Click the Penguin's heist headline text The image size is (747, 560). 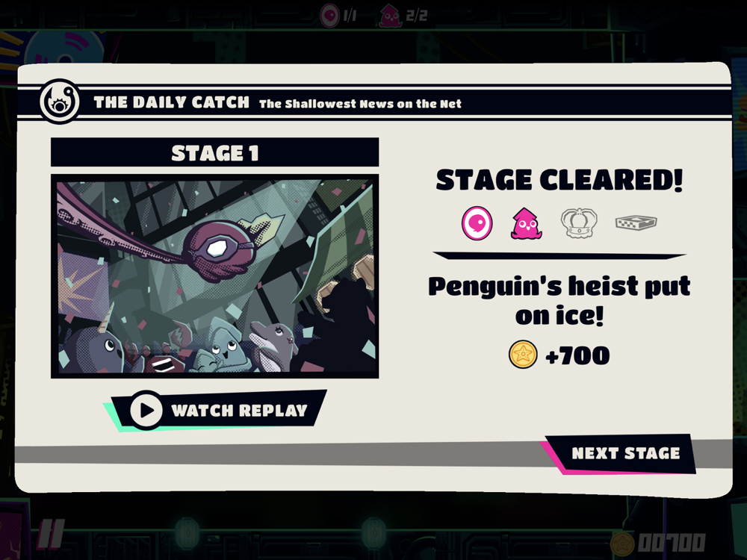click(x=560, y=300)
